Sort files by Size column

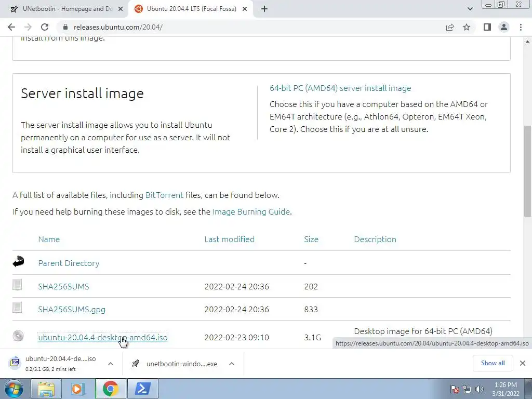(311, 239)
